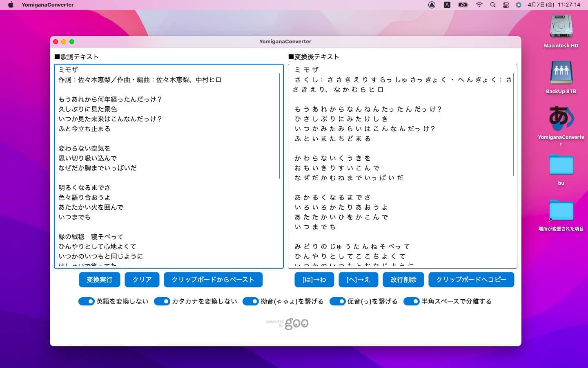Turn off 拗音(ゃゅょ)を繋げる
The width and height of the screenshot is (588, 368).
[x=250, y=301]
